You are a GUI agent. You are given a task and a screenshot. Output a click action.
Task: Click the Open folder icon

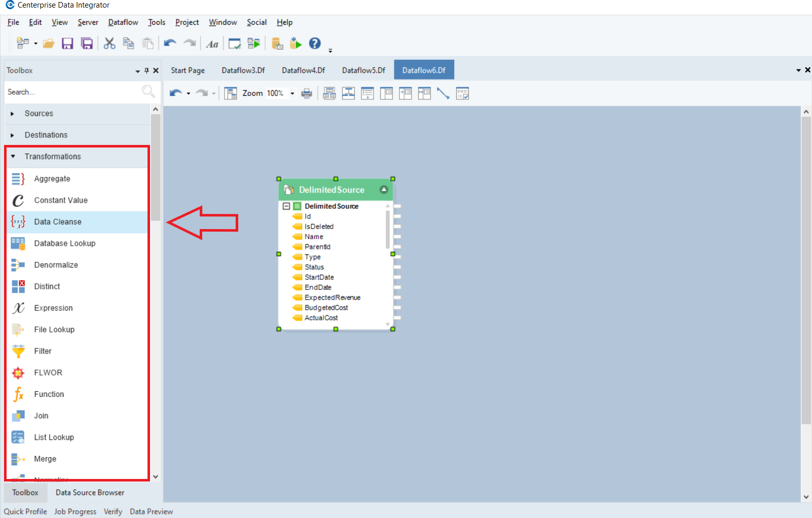point(49,44)
